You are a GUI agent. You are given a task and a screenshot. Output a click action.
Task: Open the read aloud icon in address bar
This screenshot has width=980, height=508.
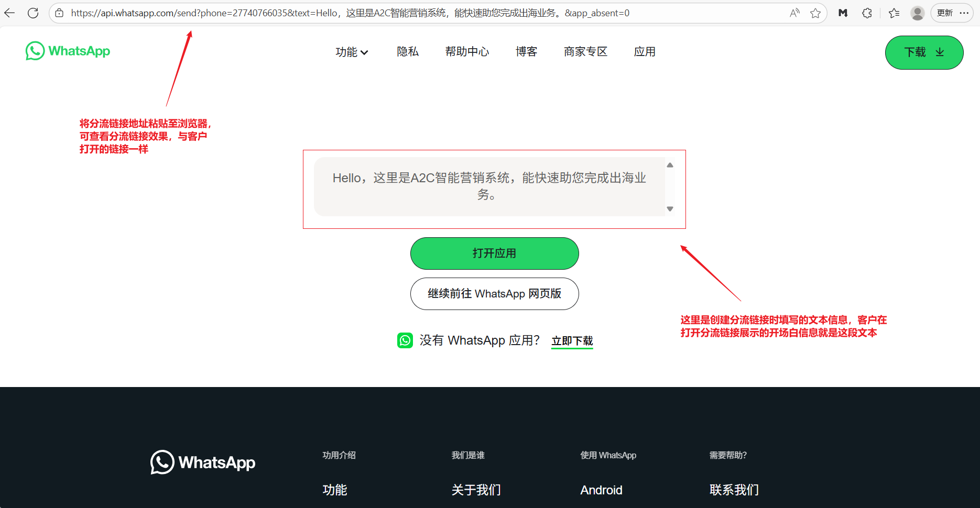[794, 13]
